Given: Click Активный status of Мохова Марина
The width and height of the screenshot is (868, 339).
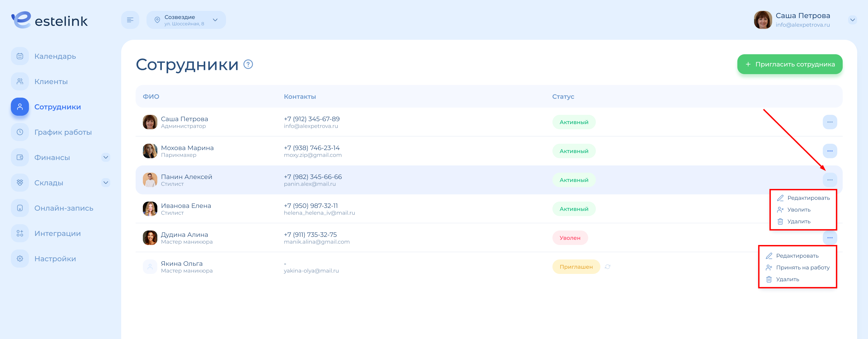Looking at the screenshot, I should [x=574, y=151].
